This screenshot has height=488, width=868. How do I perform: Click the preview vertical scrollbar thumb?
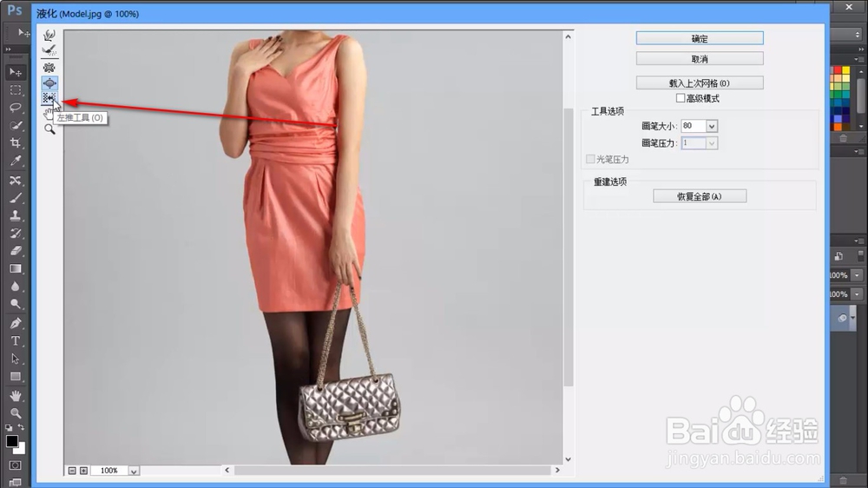[x=568, y=247]
